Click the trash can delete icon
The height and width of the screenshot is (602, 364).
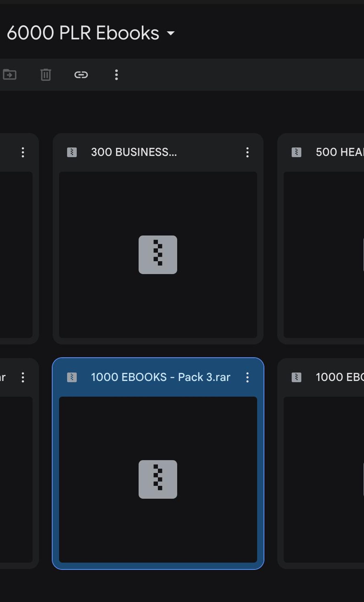46,75
